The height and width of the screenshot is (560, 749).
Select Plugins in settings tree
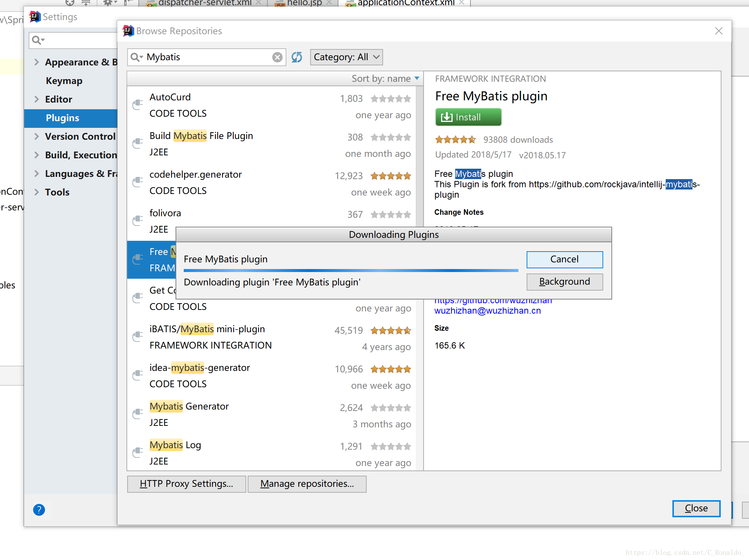point(71,118)
